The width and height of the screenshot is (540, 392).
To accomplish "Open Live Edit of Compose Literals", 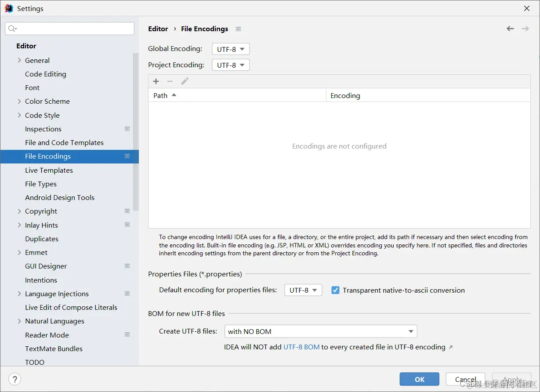I will (x=71, y=307).
